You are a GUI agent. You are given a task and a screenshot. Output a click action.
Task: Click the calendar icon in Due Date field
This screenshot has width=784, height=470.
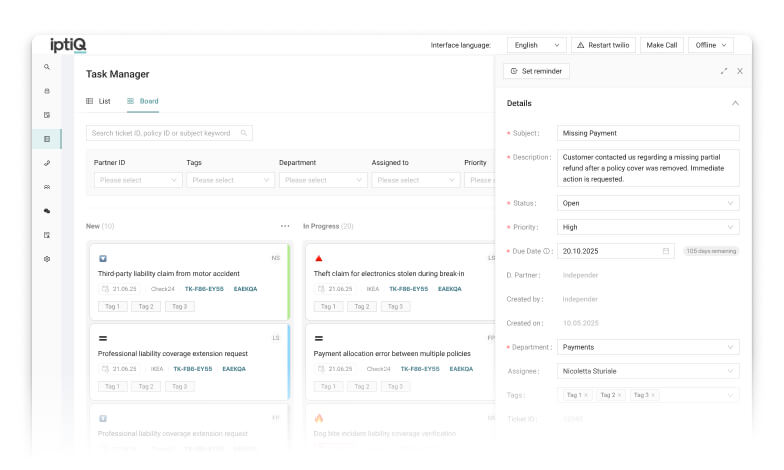[666, 251]
